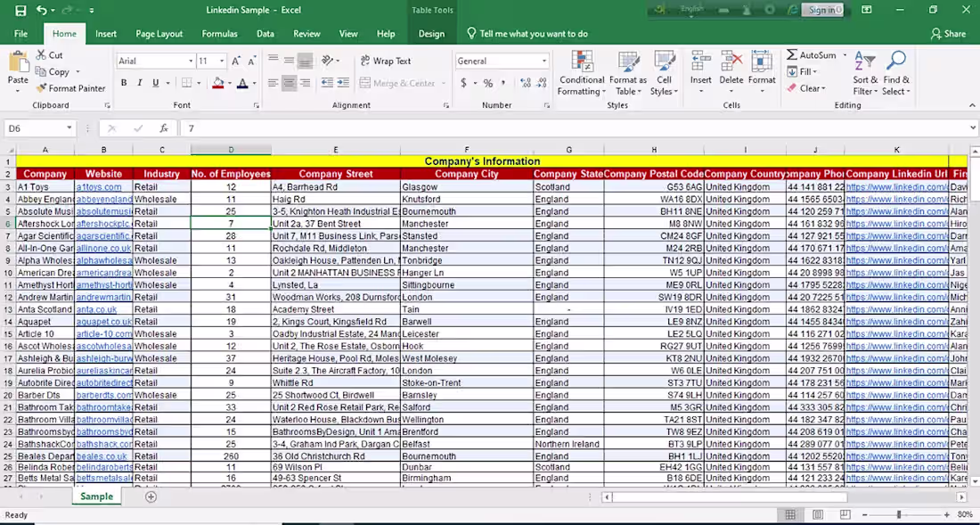Viewport: 980px width, 525px height.
Task: Click the orientation text angle icon
Action: click(x=328, y=60)
